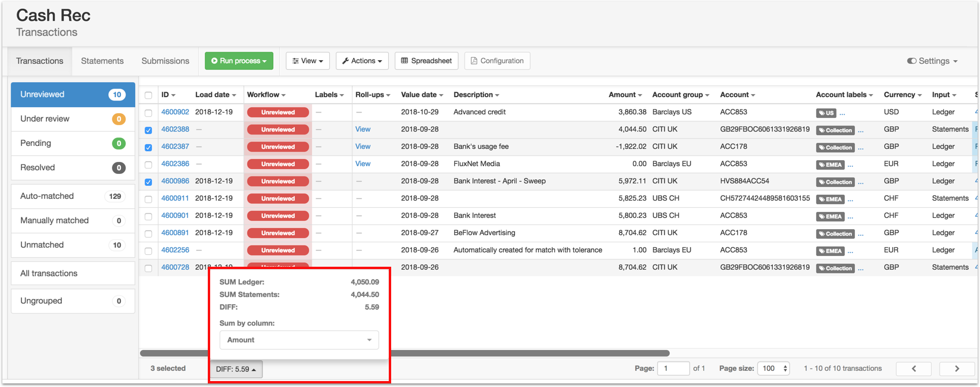
Task: Open transaction ID 4602256 link
Action: pos(175,250)
